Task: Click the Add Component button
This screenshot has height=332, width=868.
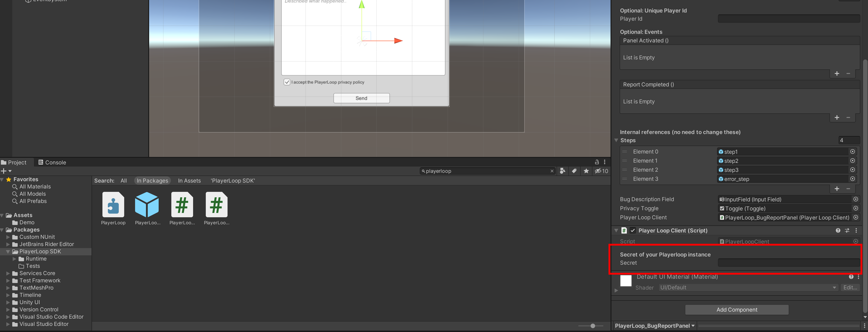Action: pyautogui.click(x=737, y=309)
